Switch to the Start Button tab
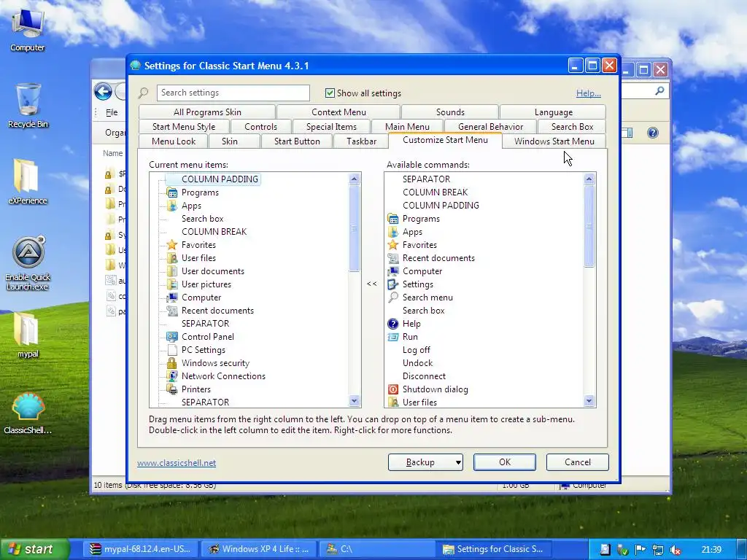The image size is (747, 560). click(297, 141)
